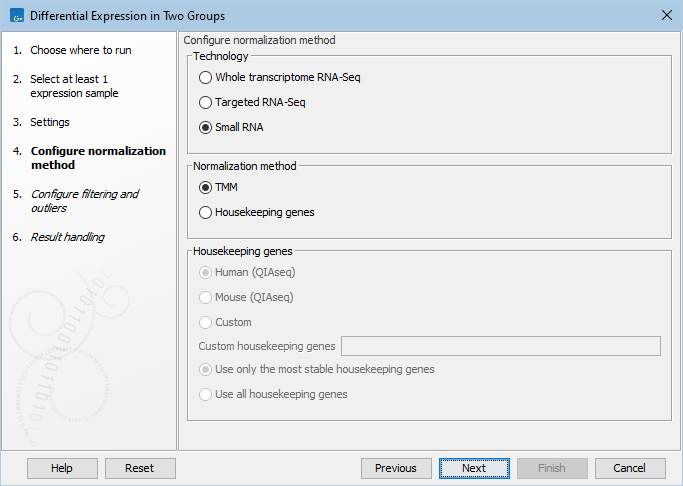
Task: Choose Mouse (QIAseq) housekeeping genes
Action: (206, 297)
